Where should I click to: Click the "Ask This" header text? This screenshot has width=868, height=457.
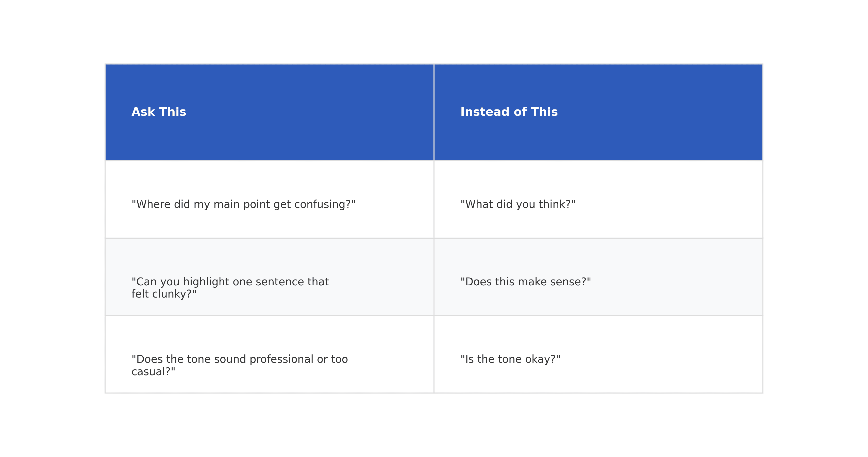(x=158, y=112)
